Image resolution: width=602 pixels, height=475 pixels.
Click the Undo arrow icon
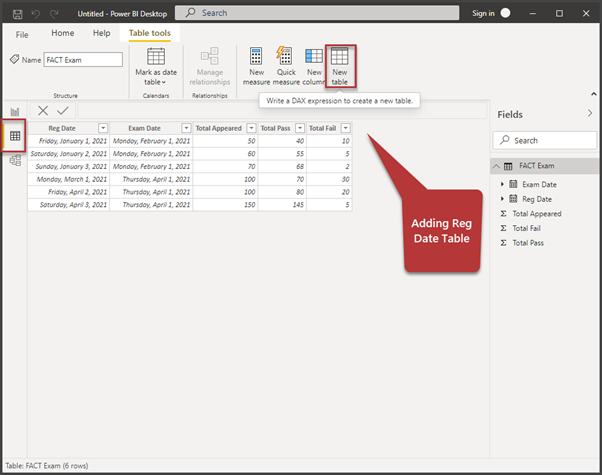36,14
